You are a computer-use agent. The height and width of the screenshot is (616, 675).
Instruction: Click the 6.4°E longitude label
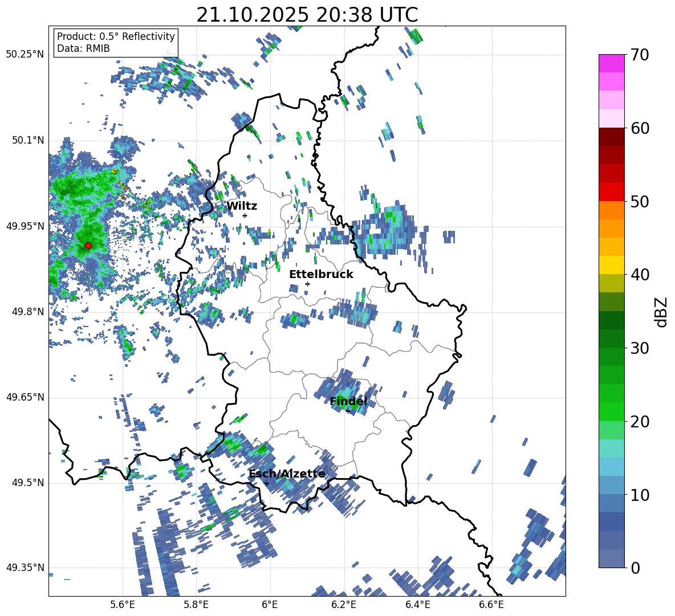(x=417, y=605)
